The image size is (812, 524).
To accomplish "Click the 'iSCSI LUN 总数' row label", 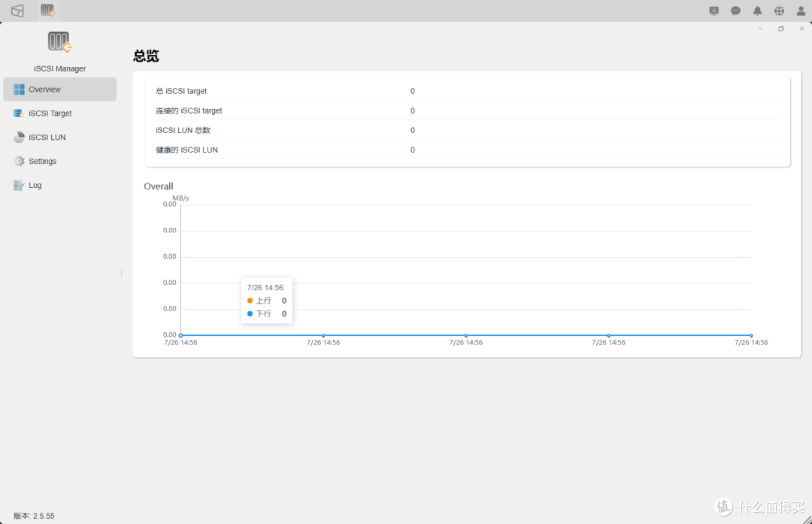I will click(x=183, y=131).
